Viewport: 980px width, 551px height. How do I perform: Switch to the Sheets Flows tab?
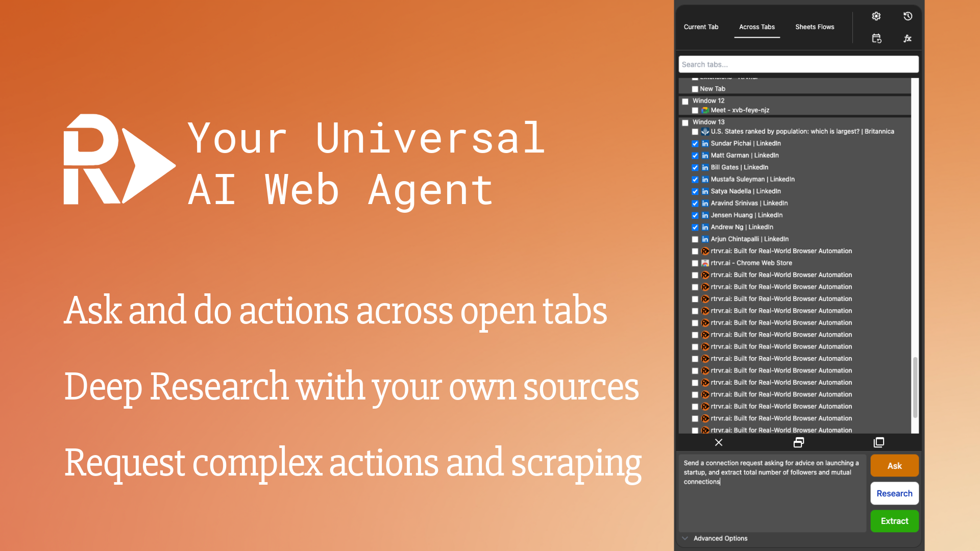(x=813, y=27)
